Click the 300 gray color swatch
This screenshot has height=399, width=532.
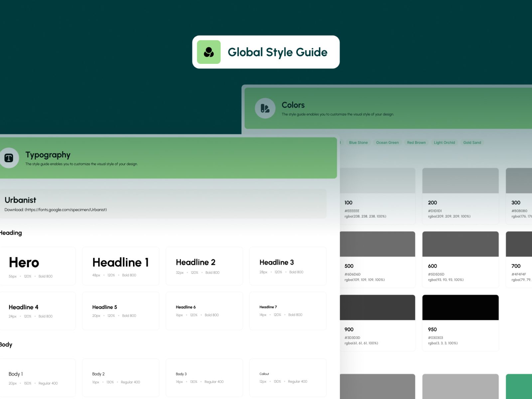coord(519,181)
